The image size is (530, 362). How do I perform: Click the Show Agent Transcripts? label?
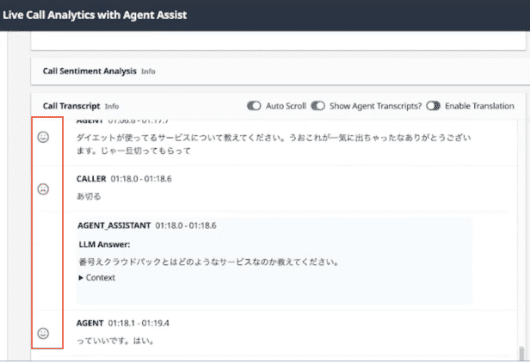(376, 106)
